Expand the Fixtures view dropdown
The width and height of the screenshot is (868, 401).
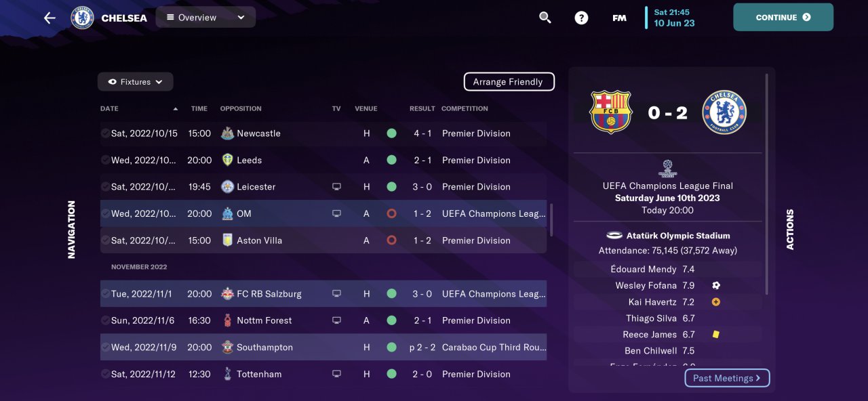(x=136, y=82)
